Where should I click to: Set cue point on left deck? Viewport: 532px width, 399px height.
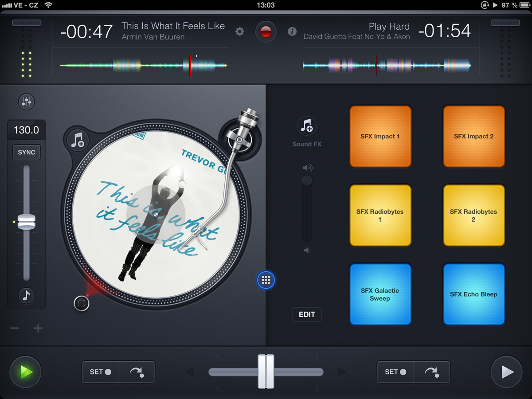[100, 372]
